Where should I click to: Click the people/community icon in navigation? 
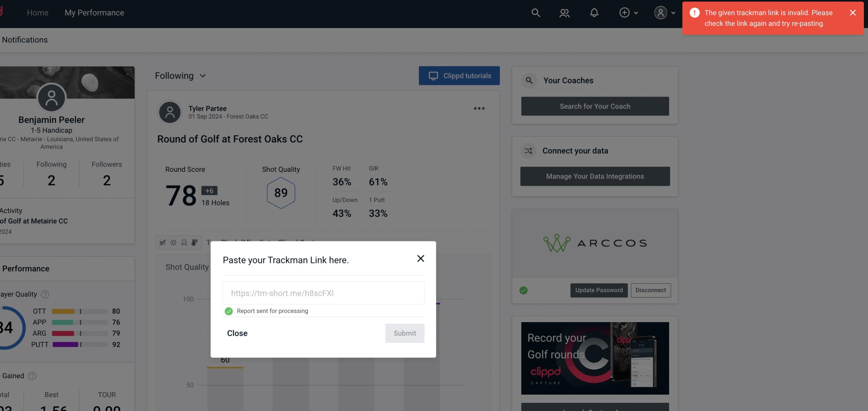pyautogui.click(x=564, y=12)
